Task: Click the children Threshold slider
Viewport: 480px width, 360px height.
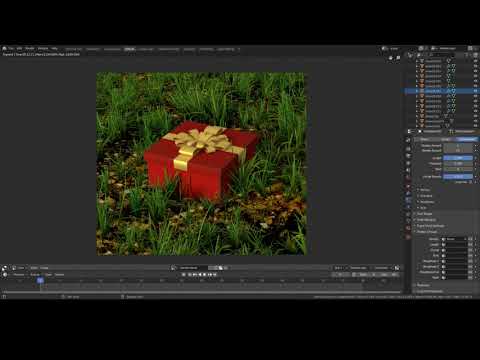Action: point(458,163)
